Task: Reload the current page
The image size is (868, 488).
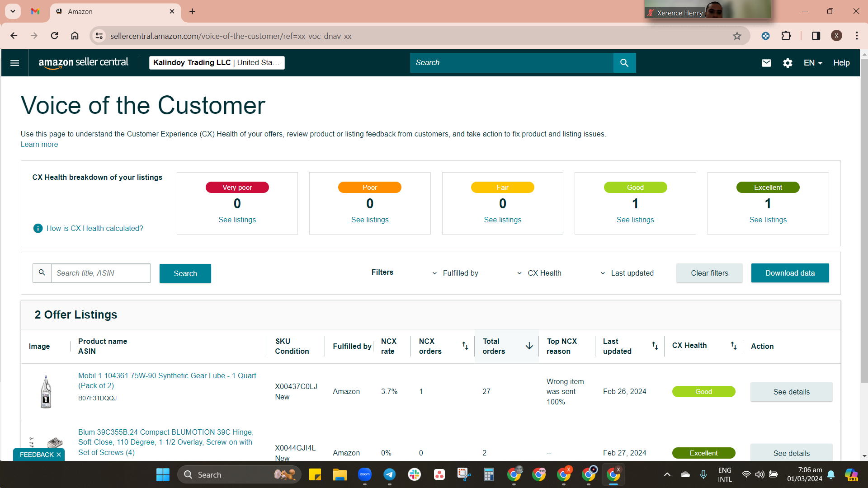Action: tap(54, 36)
